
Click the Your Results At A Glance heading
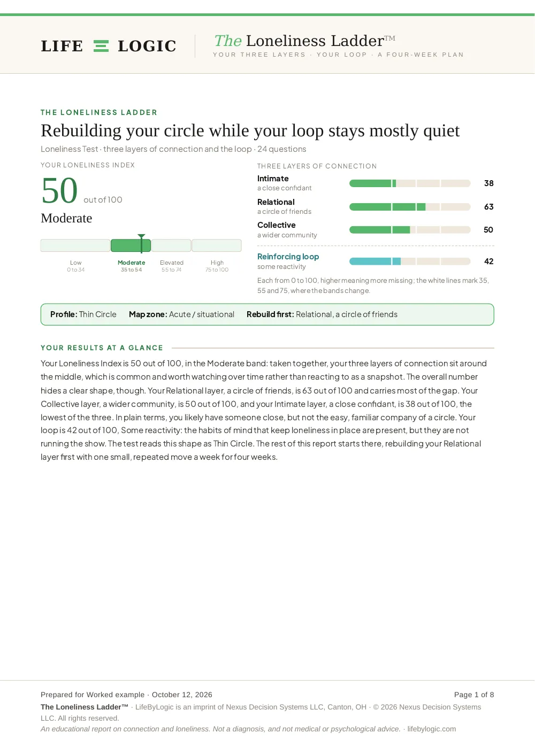(x=102, y=348)
